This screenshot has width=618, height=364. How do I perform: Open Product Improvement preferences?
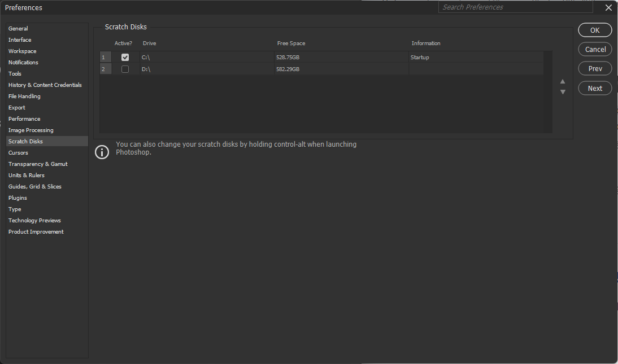click(x=36, y=231)
